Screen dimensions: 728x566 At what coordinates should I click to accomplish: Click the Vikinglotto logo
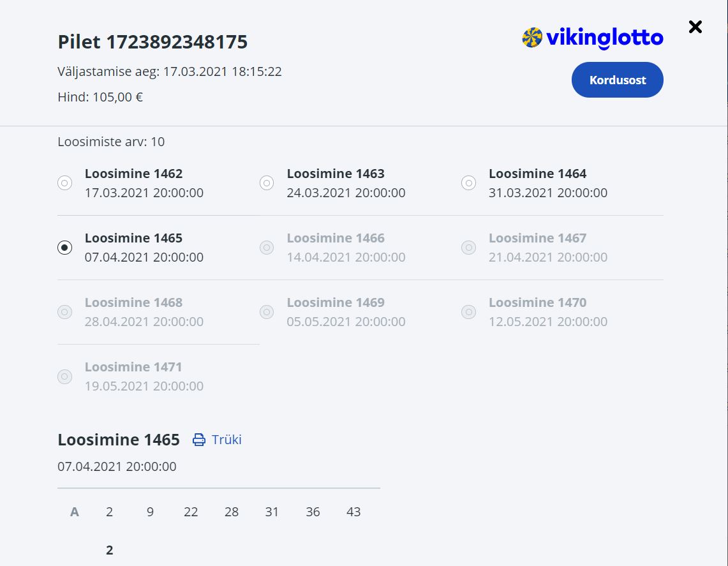coord(593,38)
